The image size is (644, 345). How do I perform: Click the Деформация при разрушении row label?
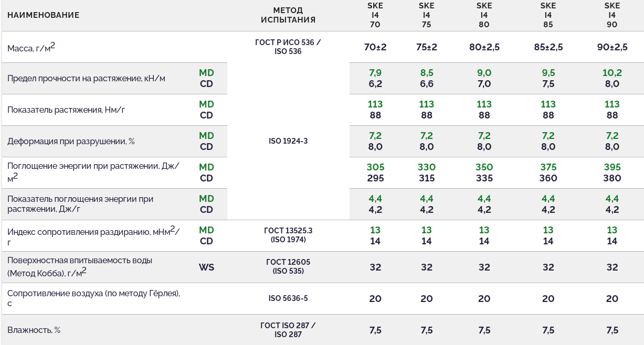point(71,142)
